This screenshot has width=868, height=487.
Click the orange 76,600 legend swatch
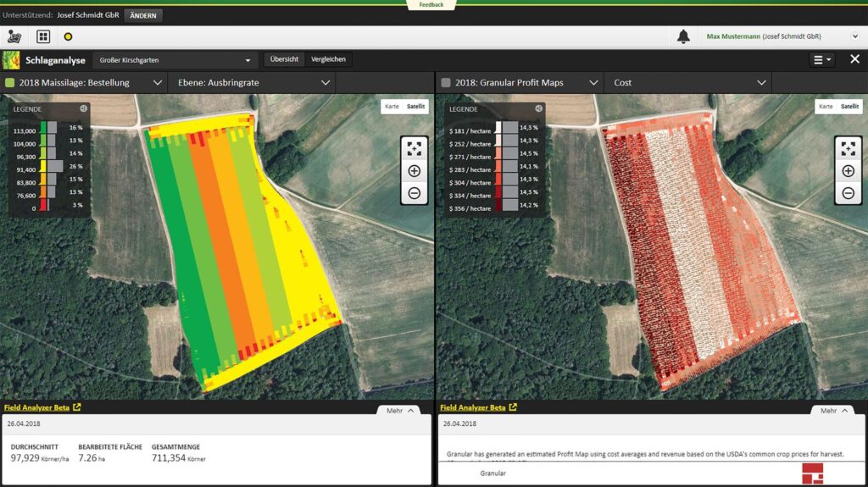click(43, 192)
